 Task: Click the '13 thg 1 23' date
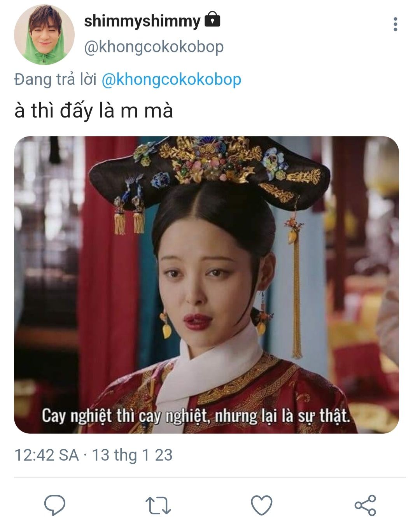coord(132,455)
